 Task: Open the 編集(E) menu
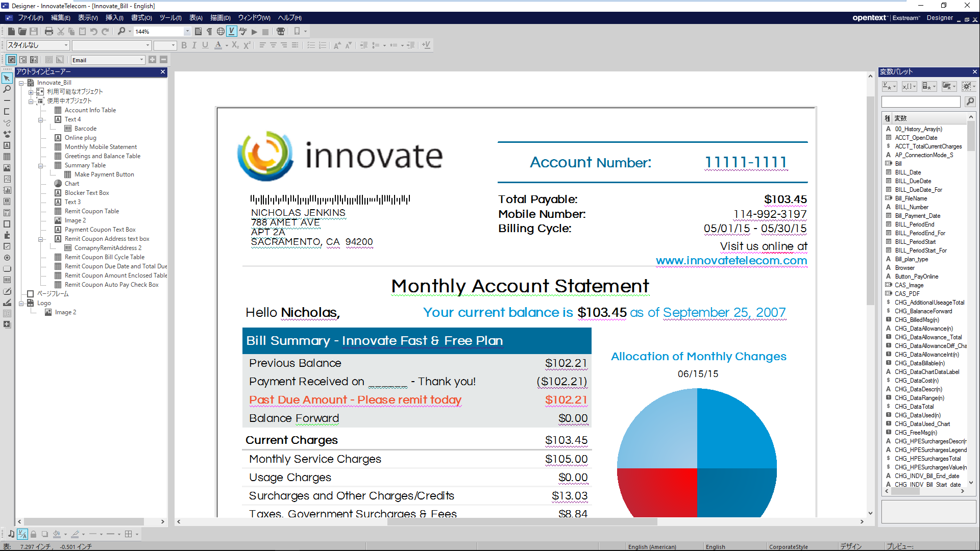(x=61, y=18)
